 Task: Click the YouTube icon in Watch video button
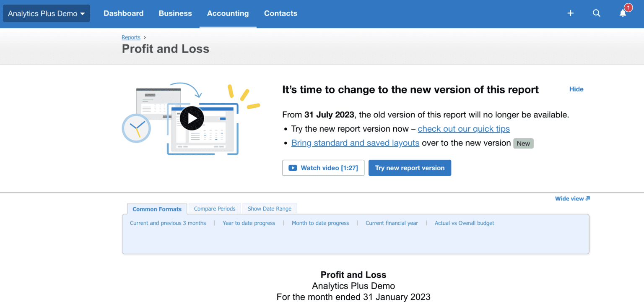293,168
